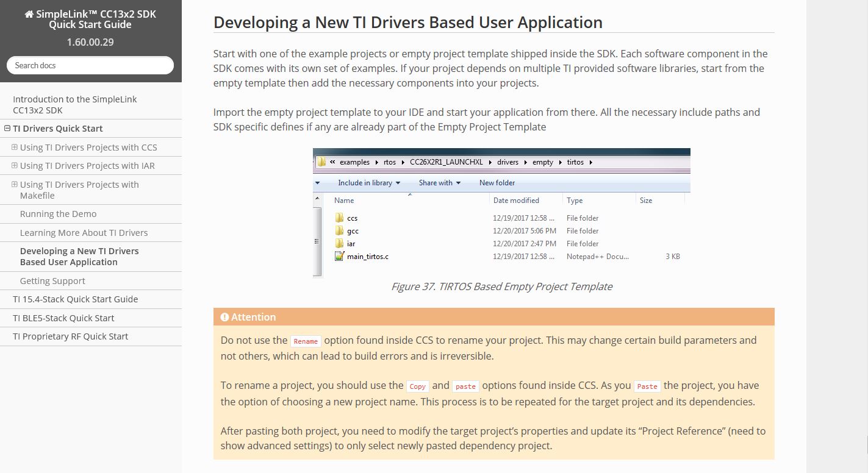This screenshot has height=473, width=868.
Task: Click the Attention exclamation icon
Action: pos(224,317)
